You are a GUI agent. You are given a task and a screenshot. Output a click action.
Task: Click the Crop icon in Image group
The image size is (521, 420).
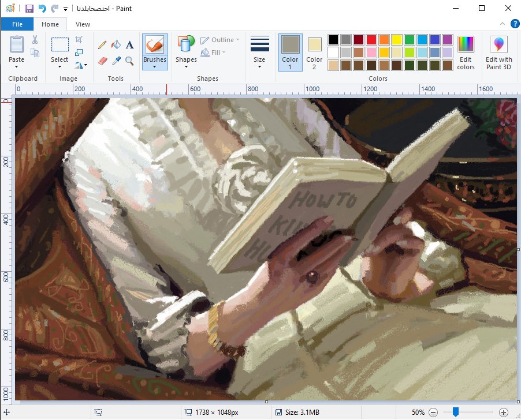coord(79,40)
